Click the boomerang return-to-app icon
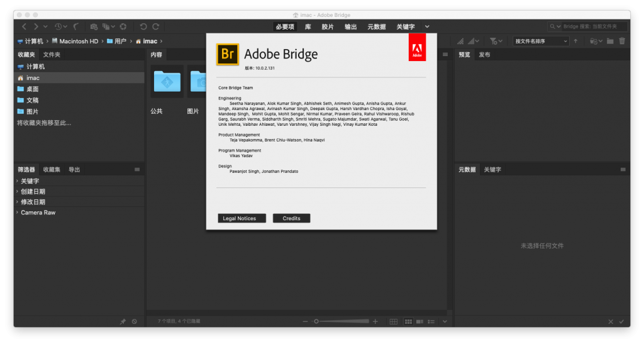This screenshot has height=344, width=644. [76, 26]
